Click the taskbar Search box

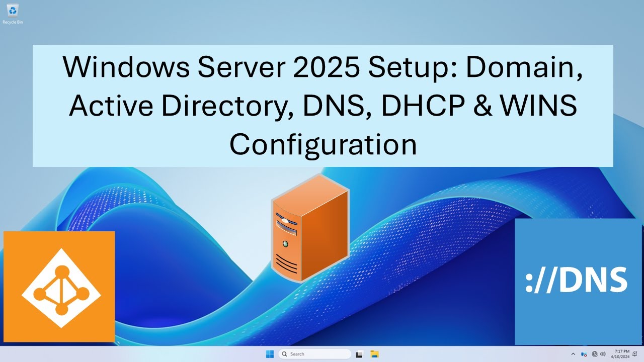(314, 354)
